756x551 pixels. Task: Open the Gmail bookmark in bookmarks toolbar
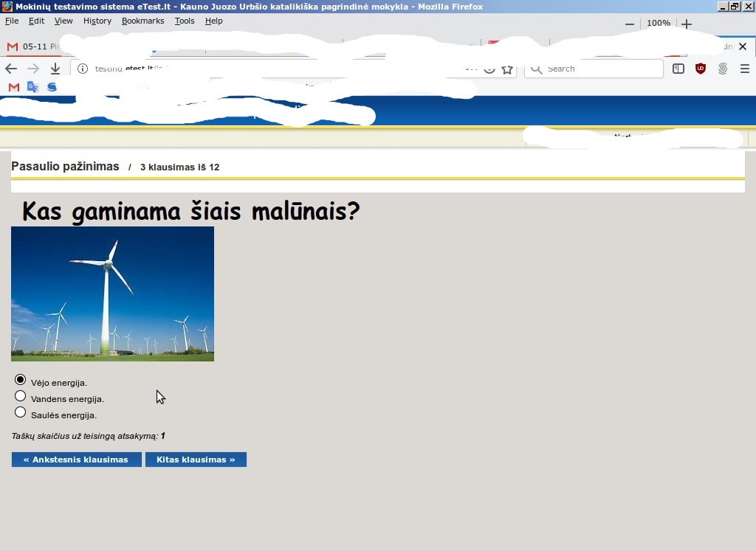(13, 87)
